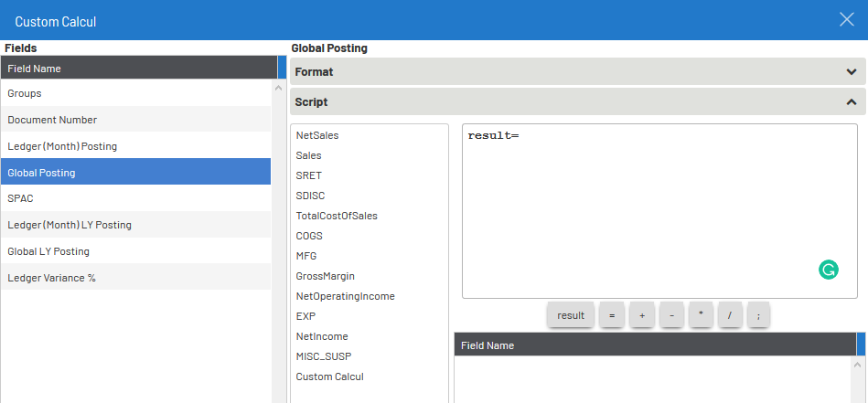The width and height of the screenshot is (868, 403).
Task: Select MISC_SUSP variable entry
Action: click(x=323, y=356)
